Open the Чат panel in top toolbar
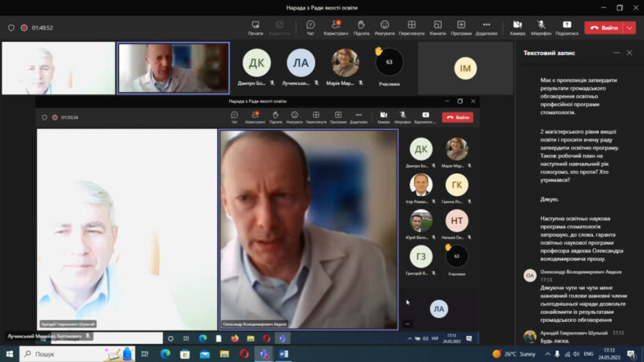644x362 pixels. point(310,28)
